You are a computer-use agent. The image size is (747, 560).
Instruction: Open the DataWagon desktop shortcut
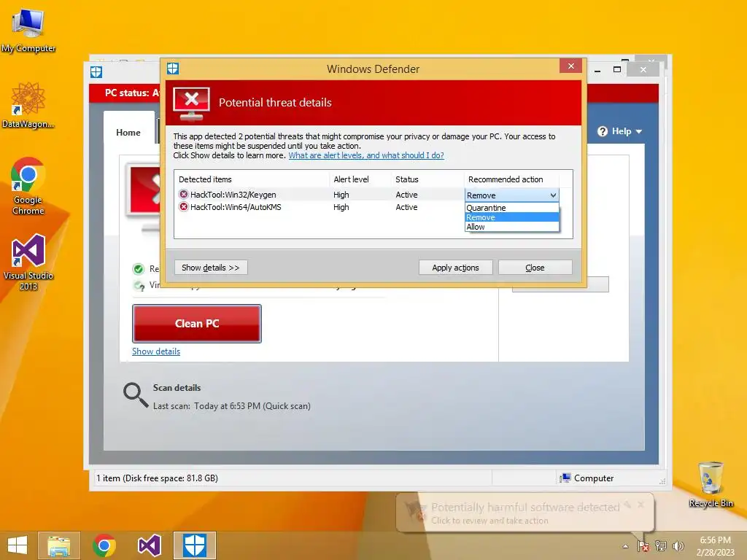[x=28, y=105]
